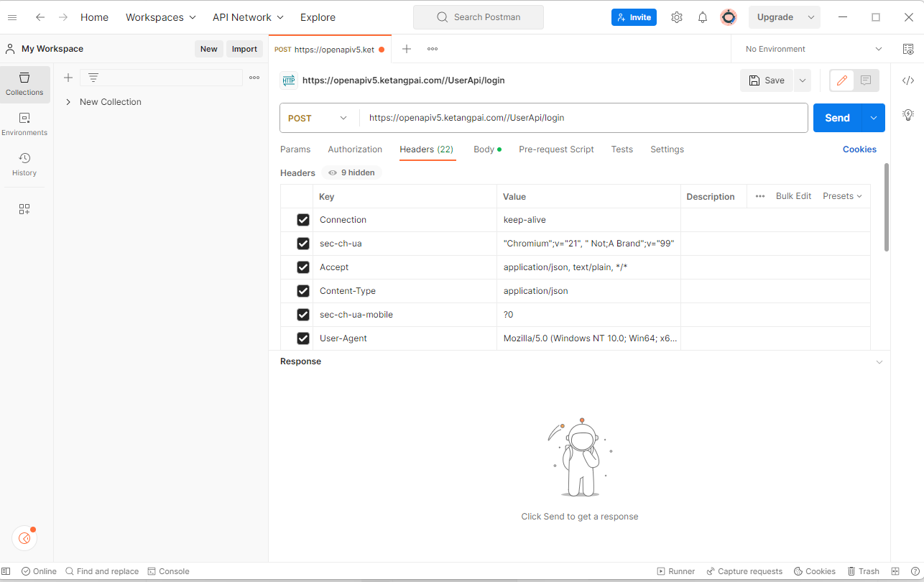The height and width of the screenshot is (582, 924).
Task: Open a new request tab
Action: click(x=407, y=49)
